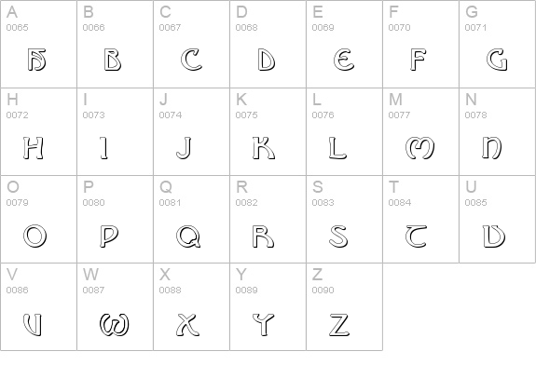Click the W glyph preview 0087

click(x=115, y=324)
